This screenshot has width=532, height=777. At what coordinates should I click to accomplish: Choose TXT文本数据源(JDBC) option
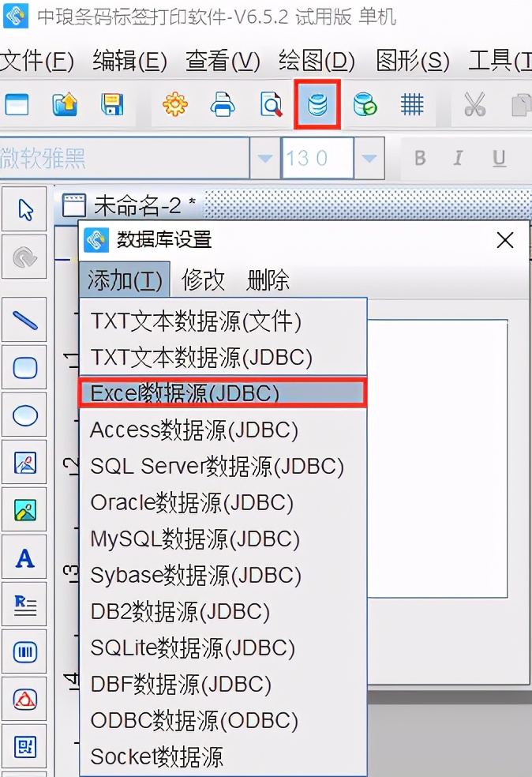click(x=223, y=357)
